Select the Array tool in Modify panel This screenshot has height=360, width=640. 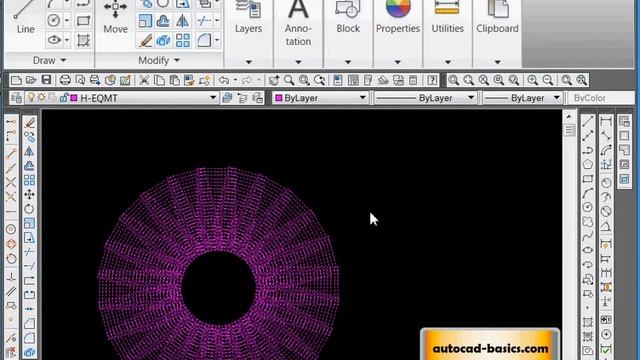click(x=182, y=40)
